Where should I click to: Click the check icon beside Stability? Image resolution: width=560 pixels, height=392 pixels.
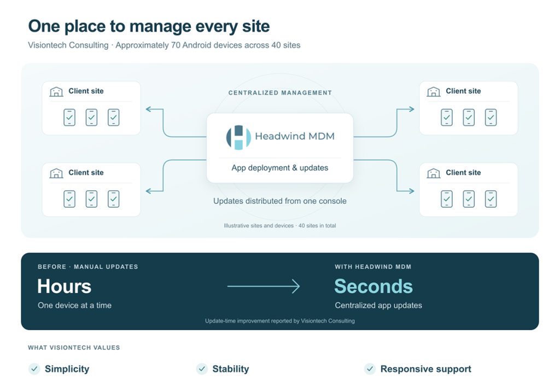pos(202,369)
